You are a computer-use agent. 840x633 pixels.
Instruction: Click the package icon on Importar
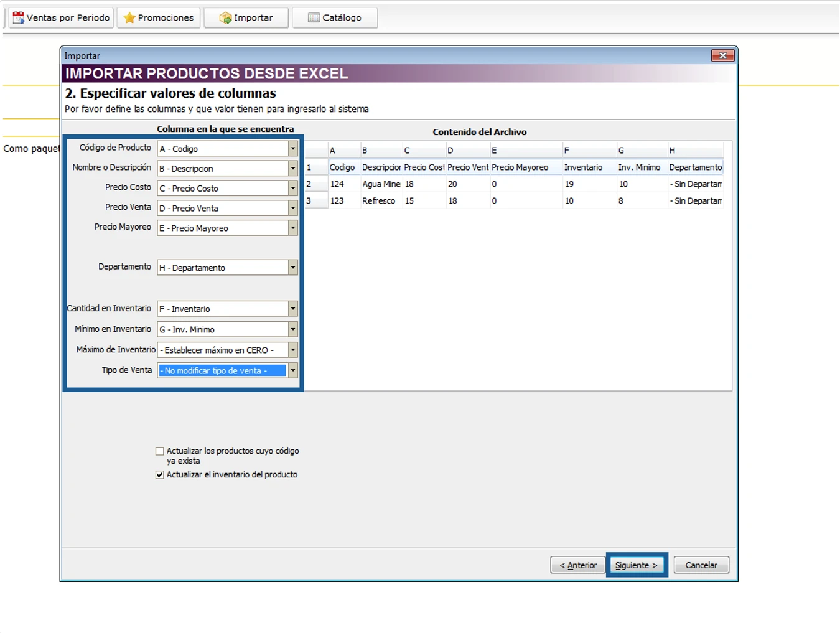tap(225, 18)
